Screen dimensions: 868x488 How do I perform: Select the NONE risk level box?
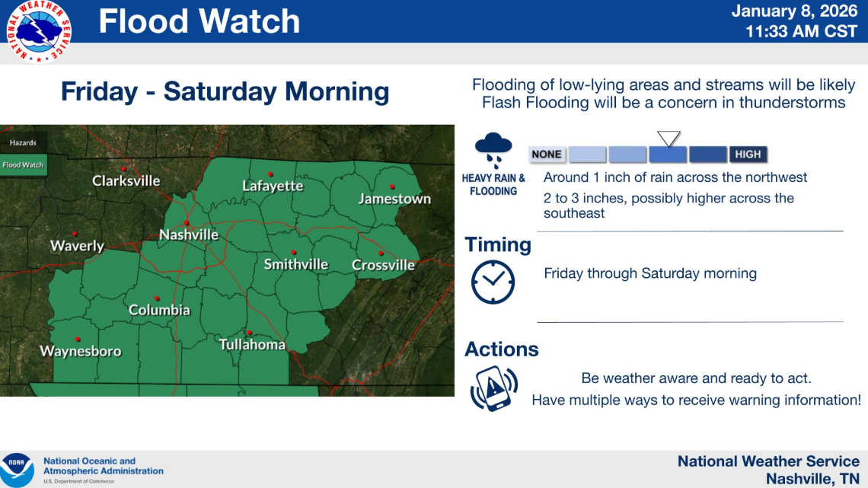[547, 155]
